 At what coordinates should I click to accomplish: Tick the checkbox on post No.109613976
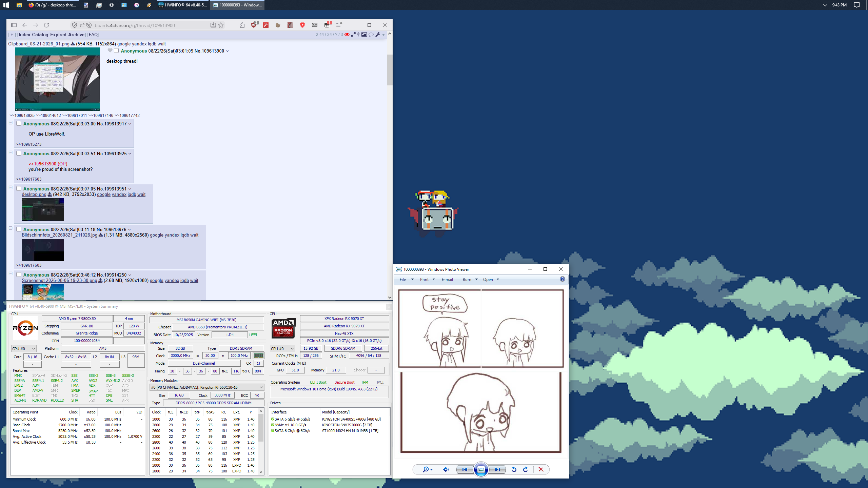coord(19,229)
